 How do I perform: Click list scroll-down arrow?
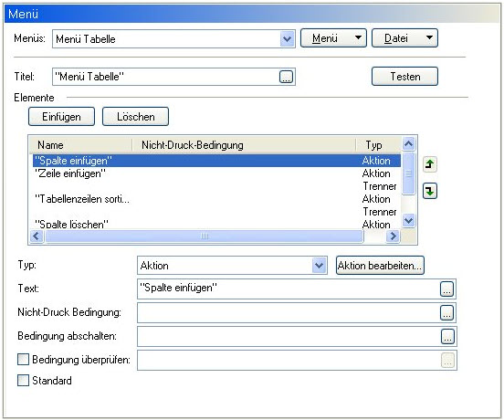pyautogui.click(x=408, y=221)
